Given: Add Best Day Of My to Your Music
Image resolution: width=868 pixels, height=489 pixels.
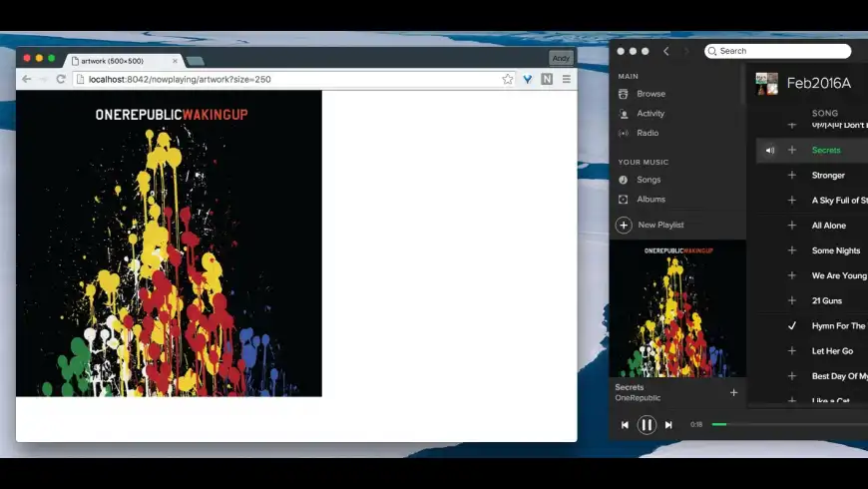Looking at the screenshot, I should tap(792, 376).
